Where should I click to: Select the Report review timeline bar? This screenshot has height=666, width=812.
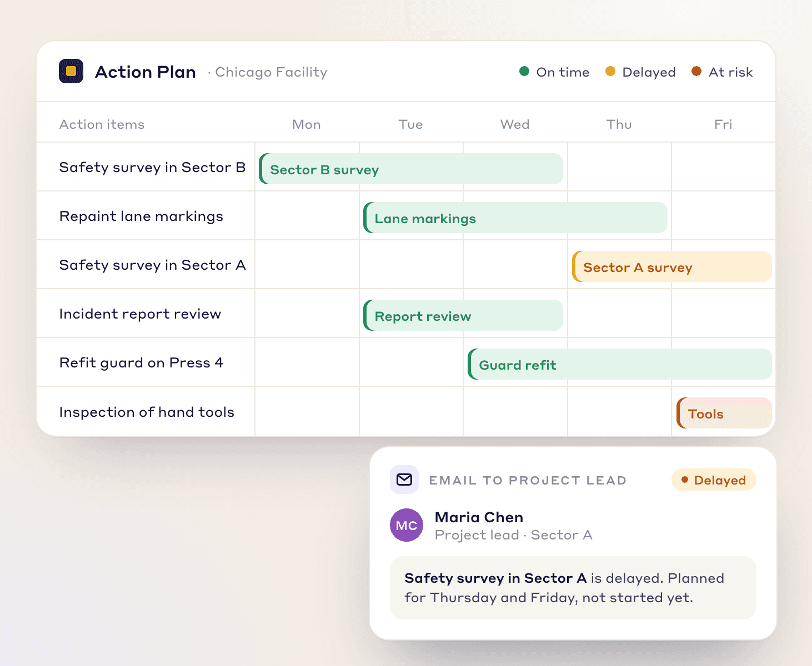(463, 315)
